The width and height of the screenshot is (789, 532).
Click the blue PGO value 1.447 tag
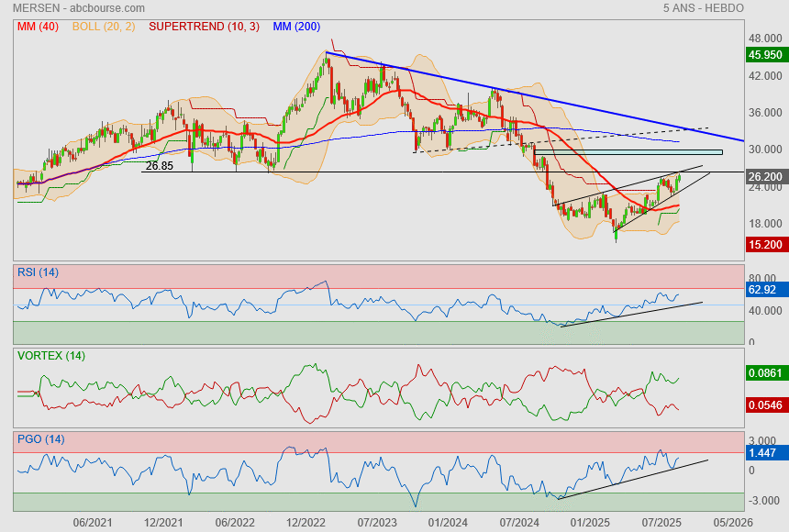click(x=763, y=454)
